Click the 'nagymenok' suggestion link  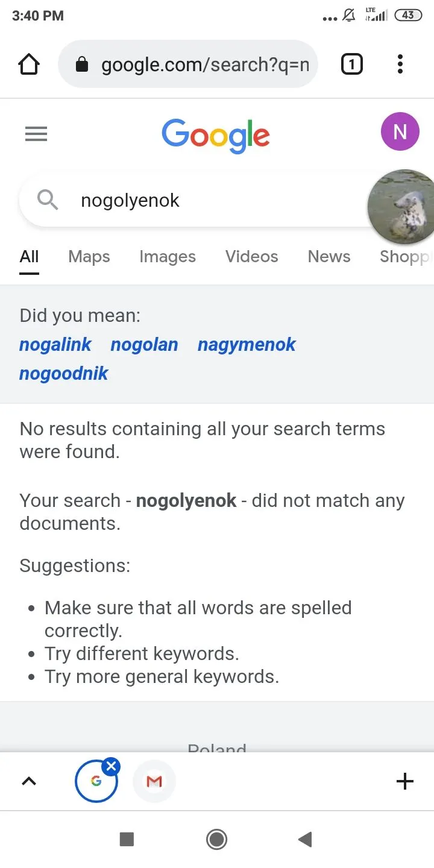(x=247, y=345)
